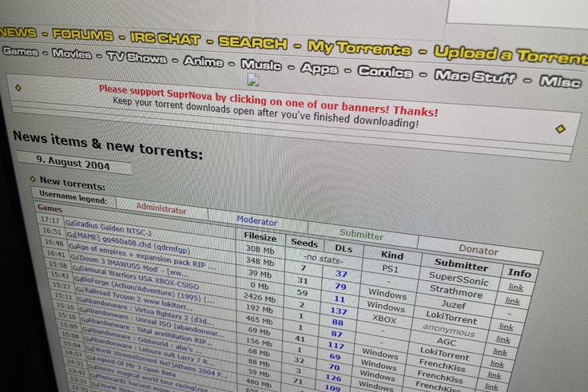Image resolution: width=588 pixels, height=392 pixels.
Task: Click Upload a Torrent
Action: (x=511, y=55)
